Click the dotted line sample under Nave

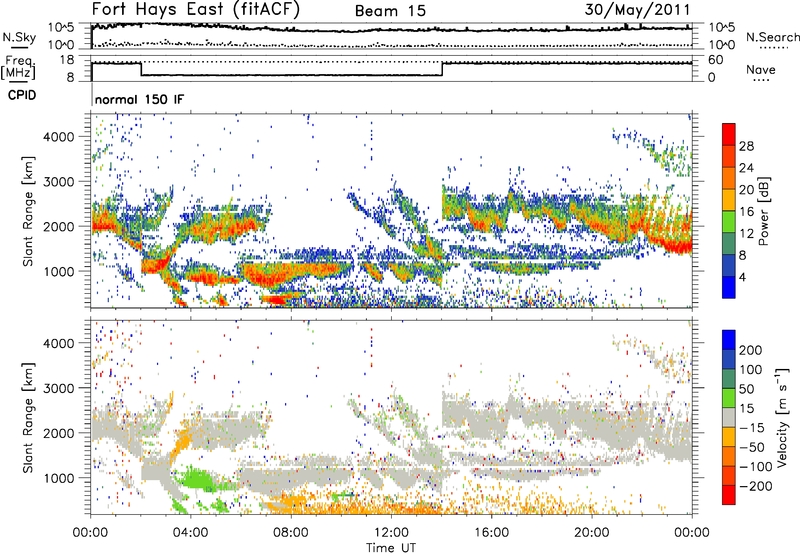[x=761, y=80]
